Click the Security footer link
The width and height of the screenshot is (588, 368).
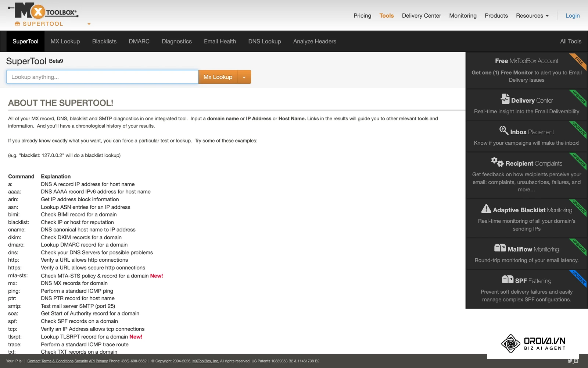tap(81, 361)
